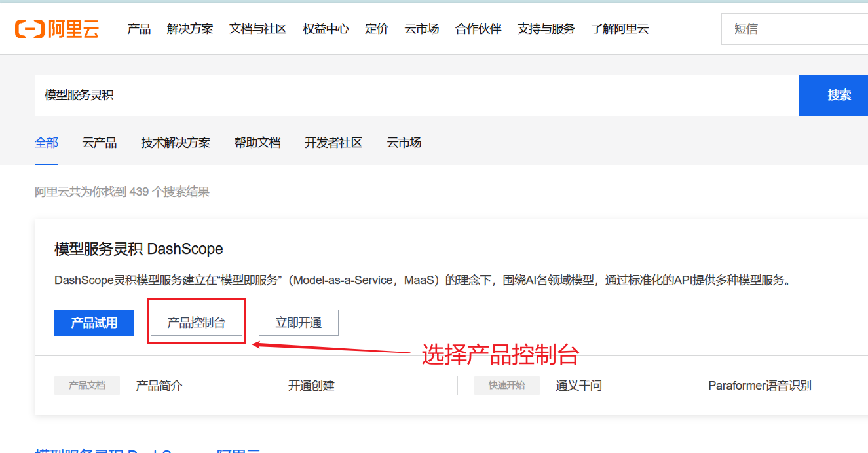This screenshot has width=868, height=453.
Task: Click the 产品控制台 button
Action: (x=197, y=323)
